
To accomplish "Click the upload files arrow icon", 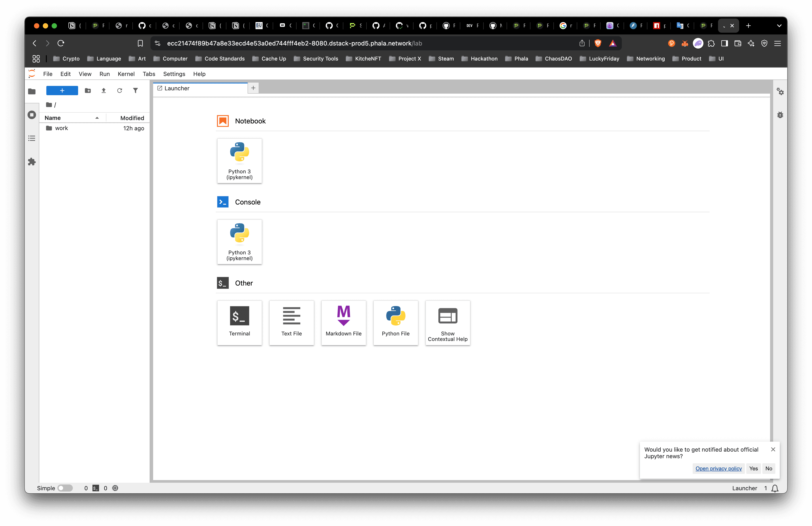I will (104, 91).
